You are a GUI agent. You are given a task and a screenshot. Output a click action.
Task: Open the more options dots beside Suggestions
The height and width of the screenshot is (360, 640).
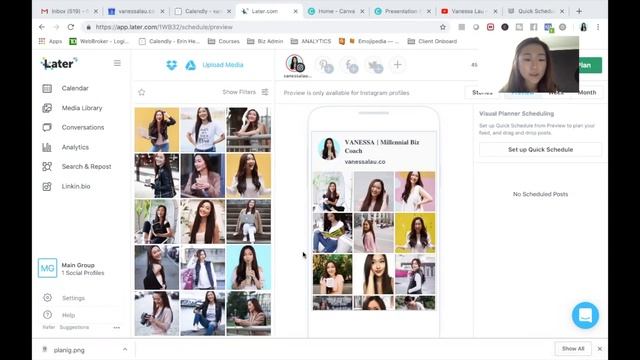pyautogui.click(x=117, y=327)
